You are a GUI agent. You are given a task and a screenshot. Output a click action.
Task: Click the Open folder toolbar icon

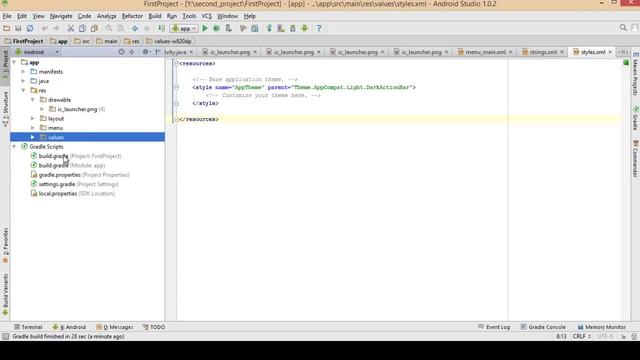pyautogui.click(x=7, y=28)
